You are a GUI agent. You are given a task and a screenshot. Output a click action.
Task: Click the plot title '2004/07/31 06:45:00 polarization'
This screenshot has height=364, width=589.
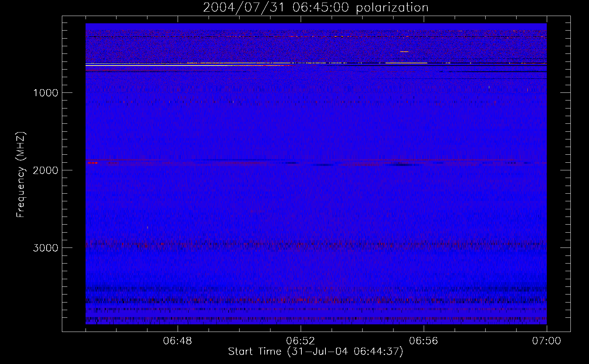point(316,8)
